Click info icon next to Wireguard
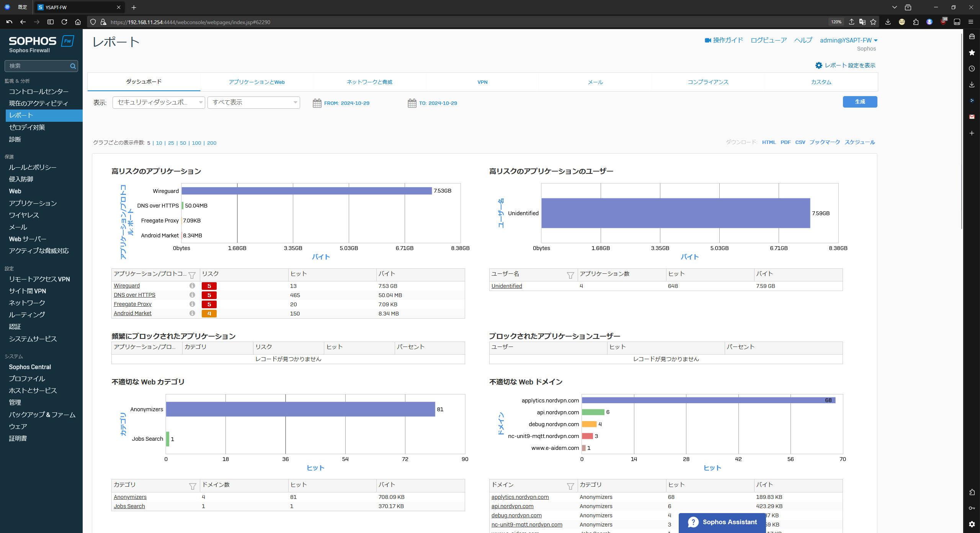The width and height of the screenshot is (980, 533). [x=192, y=286]
